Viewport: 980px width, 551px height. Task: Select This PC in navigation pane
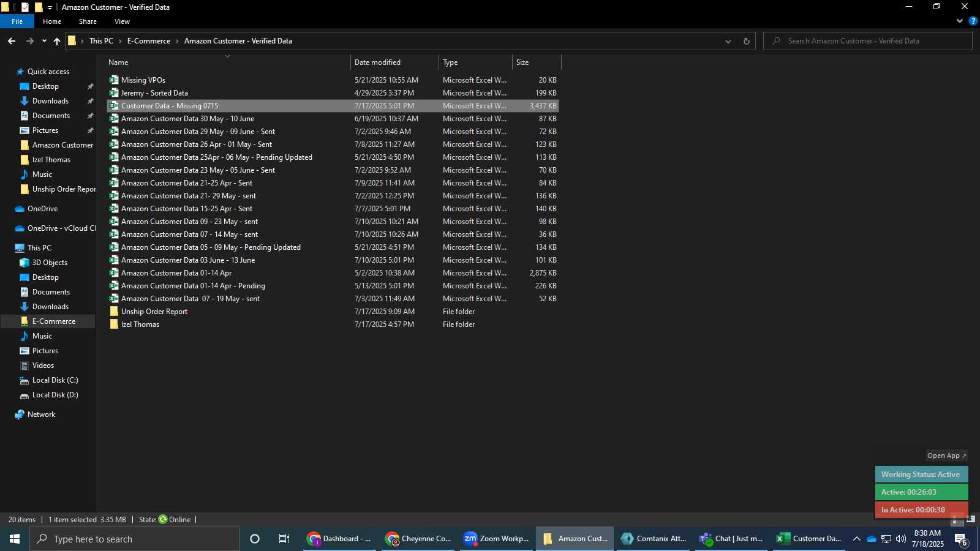pos(34,248)
